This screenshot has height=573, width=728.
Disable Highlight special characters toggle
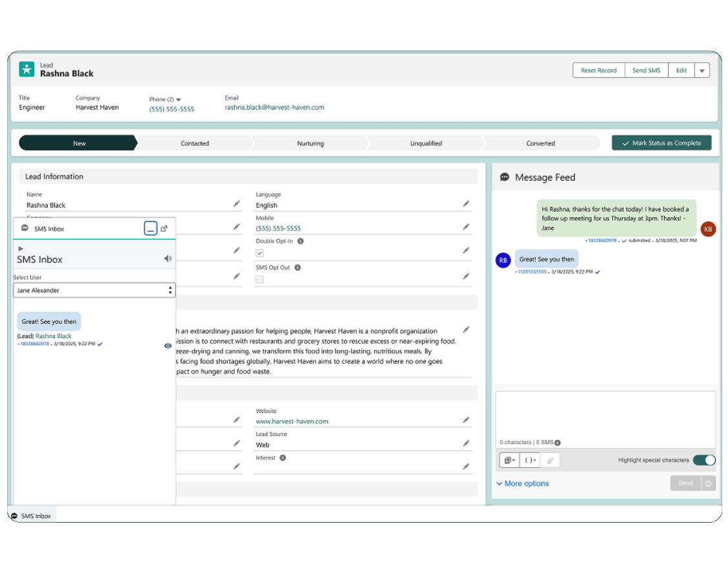(703, 459)
